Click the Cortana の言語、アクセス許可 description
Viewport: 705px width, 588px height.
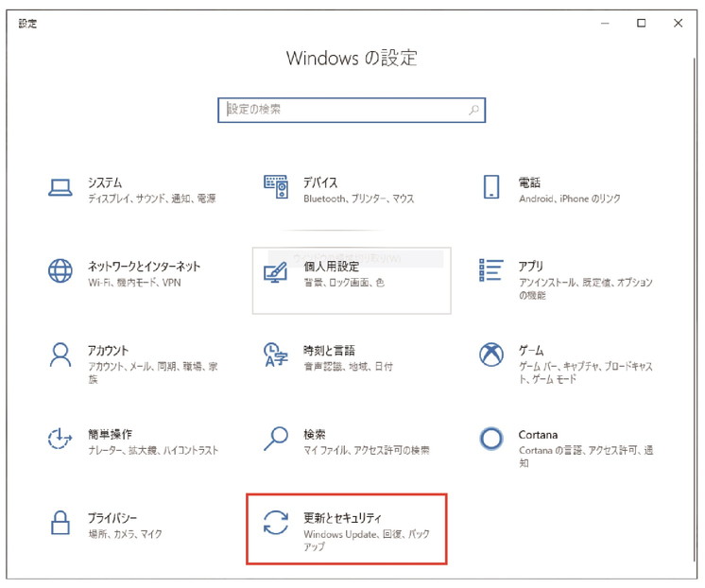[586, 457]
